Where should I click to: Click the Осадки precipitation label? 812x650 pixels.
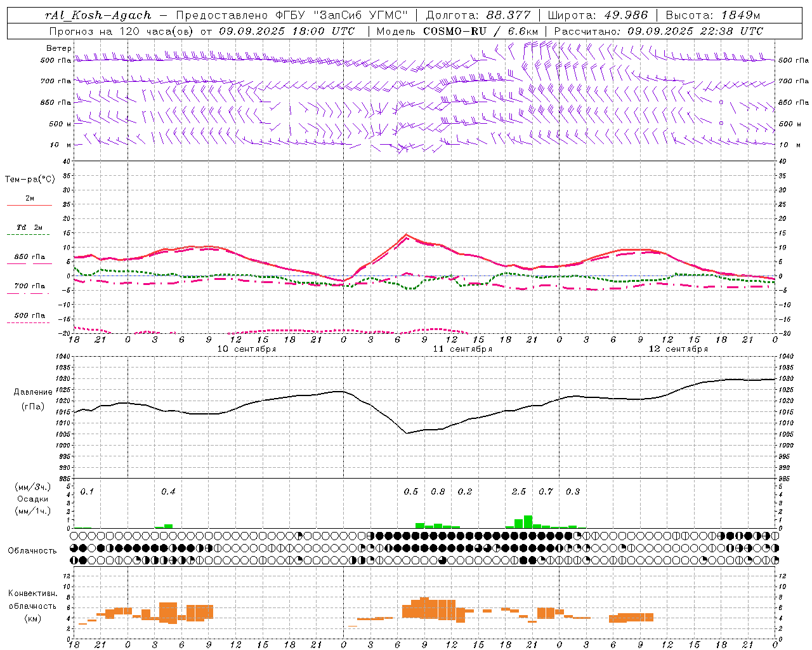[x=33, y=499]
